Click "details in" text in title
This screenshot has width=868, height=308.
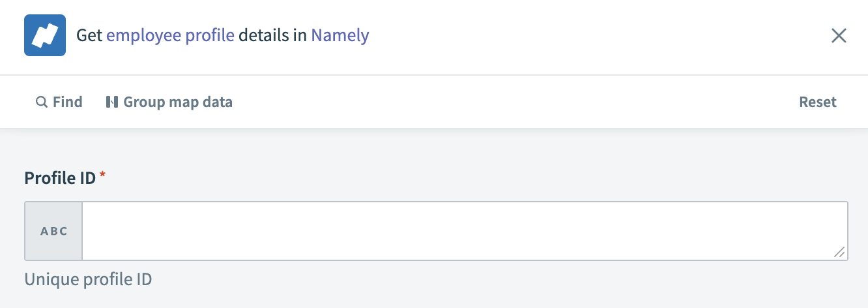(272, 35)
